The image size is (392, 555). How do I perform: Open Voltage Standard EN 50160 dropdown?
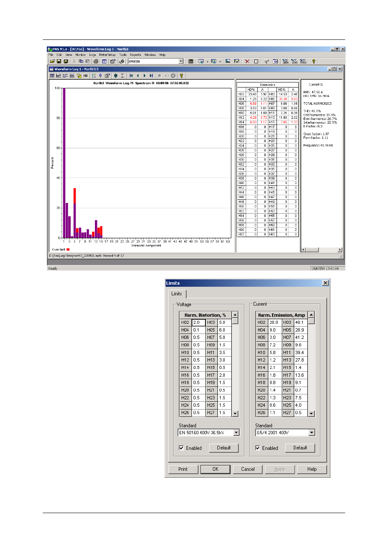click(236, 433)
